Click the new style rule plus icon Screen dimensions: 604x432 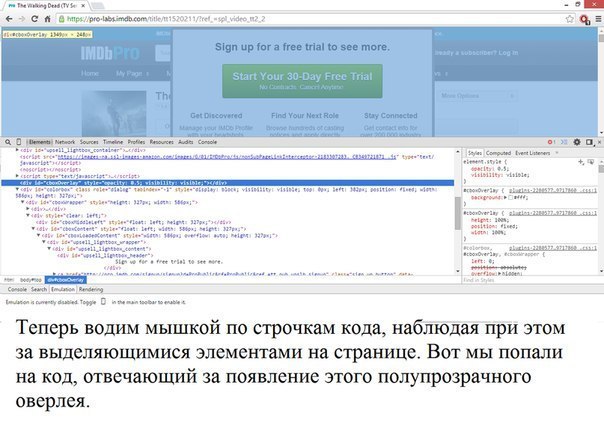(x=581, y=162)
